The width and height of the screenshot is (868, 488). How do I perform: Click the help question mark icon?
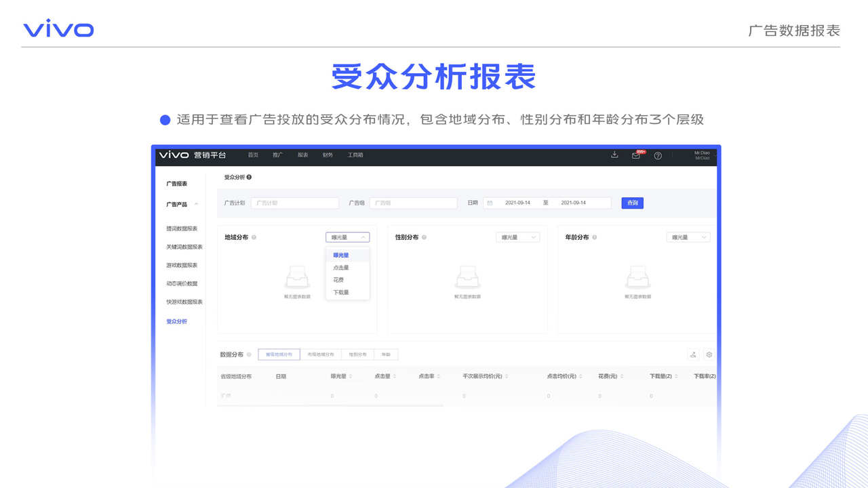tap(658, 155)
